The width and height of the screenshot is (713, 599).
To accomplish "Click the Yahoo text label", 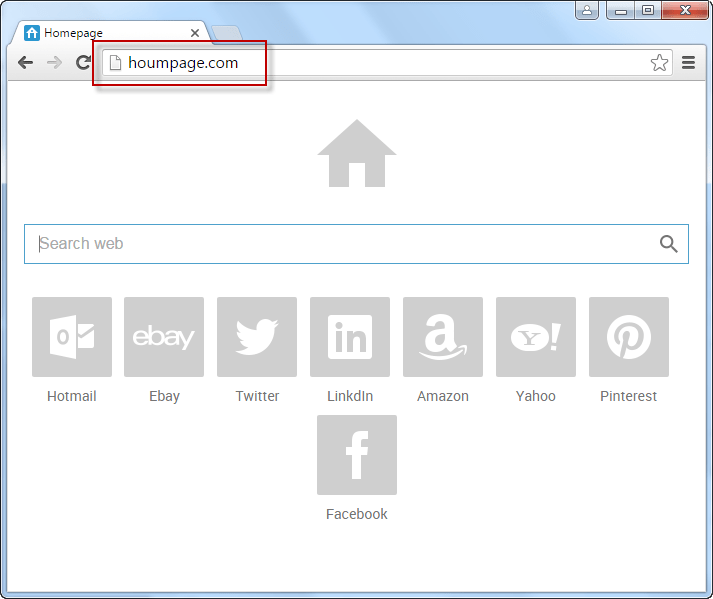I will pyautogui.click(x=536, y=396).
